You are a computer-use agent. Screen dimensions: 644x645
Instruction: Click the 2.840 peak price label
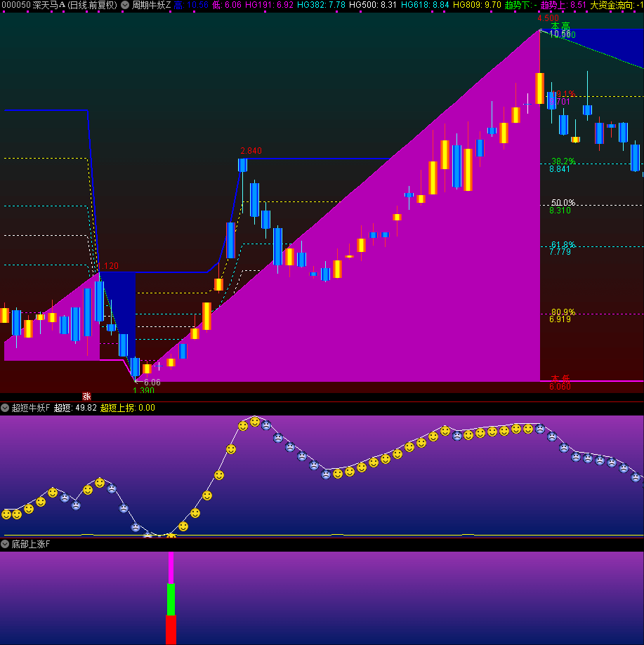tap(251, 151)
